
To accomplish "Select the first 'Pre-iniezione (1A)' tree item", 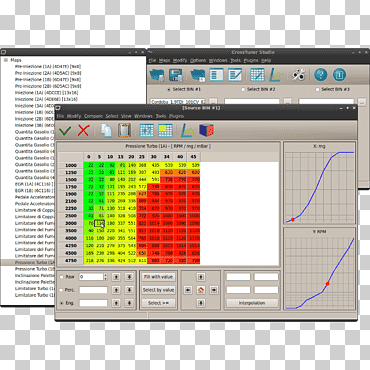I will click(x=48, y=66).
